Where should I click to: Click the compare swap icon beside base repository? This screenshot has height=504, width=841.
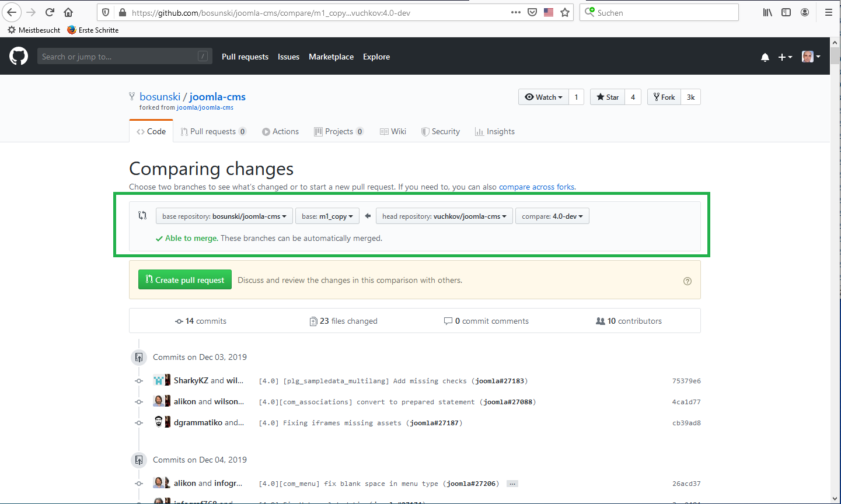142,215
